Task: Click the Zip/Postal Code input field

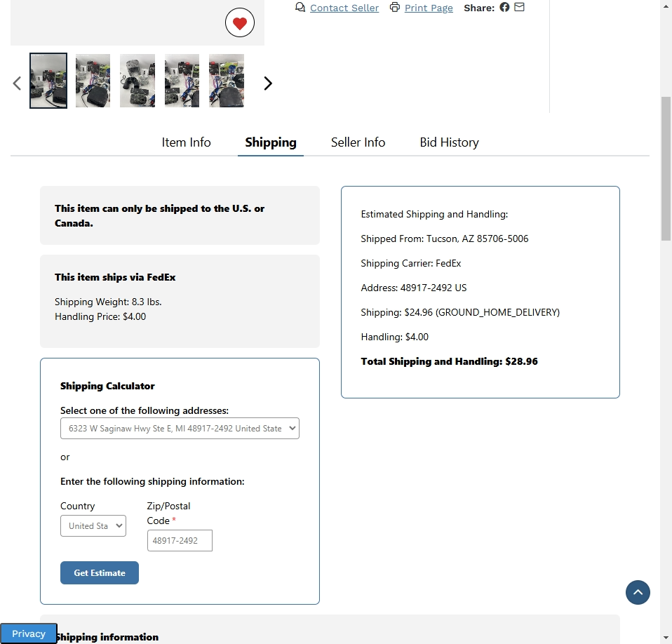Action: (180, 541)
